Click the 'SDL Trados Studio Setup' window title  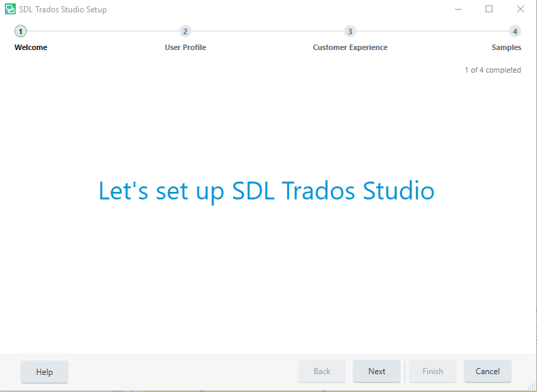point(63,10)
